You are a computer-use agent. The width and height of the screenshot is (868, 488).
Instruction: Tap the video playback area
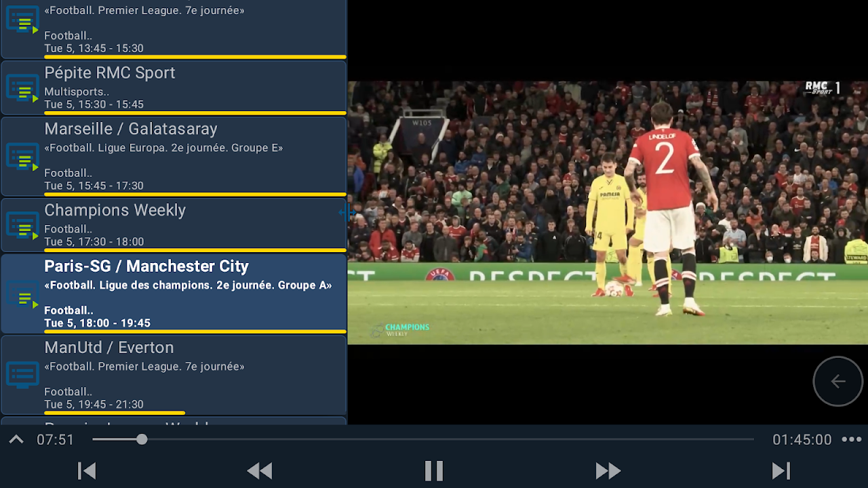608,213
